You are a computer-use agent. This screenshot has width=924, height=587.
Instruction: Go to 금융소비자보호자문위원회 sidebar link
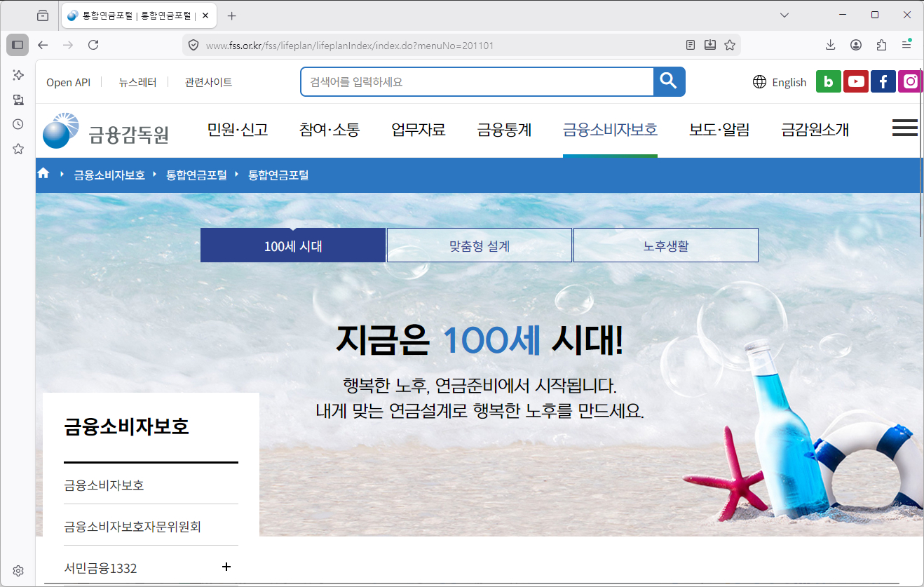(x=133, y=526)
